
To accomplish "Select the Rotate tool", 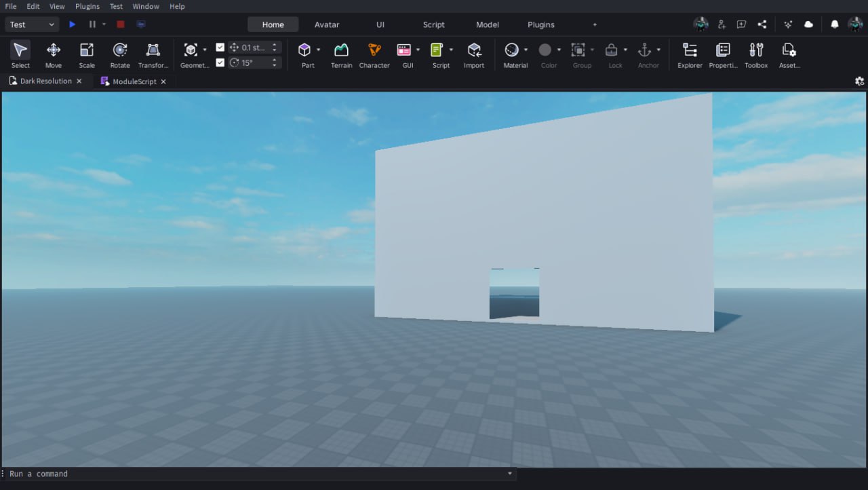I will (120, 55).
